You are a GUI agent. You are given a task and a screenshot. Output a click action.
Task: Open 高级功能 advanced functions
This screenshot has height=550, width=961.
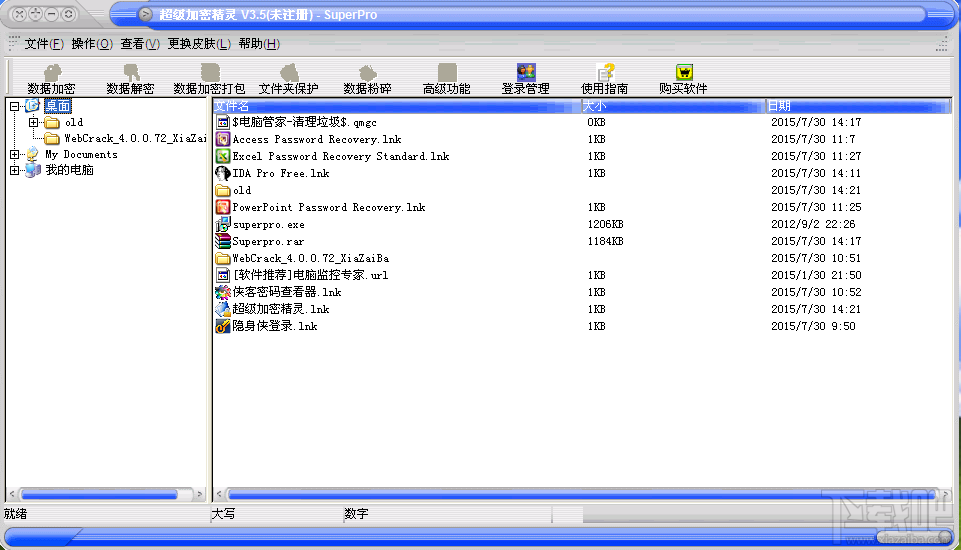[x=447, y=79]
